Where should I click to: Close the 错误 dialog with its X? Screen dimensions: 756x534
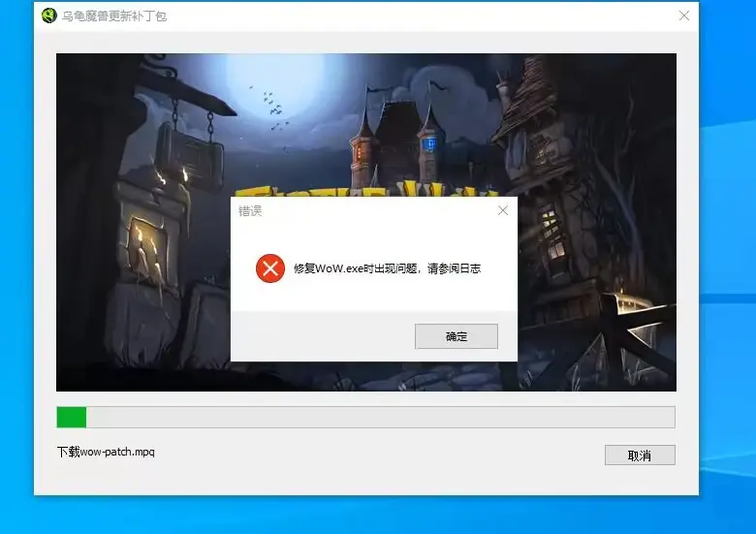(503, 210)
